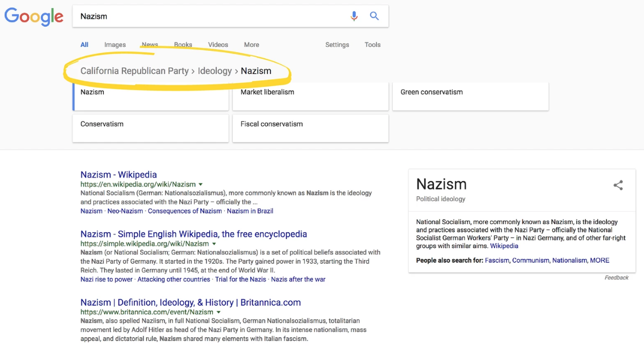
Task: Click the Nazism heading in knowledge panel
Action: pos(441,184)
